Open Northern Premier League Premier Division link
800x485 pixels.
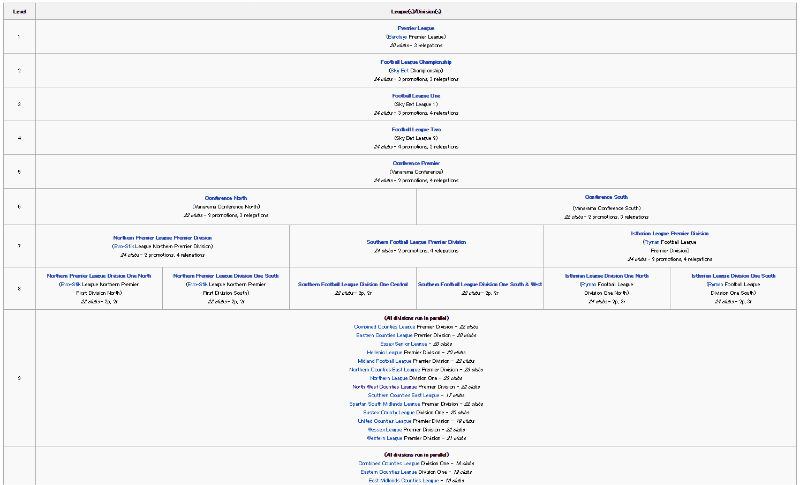tap(162, 238)
